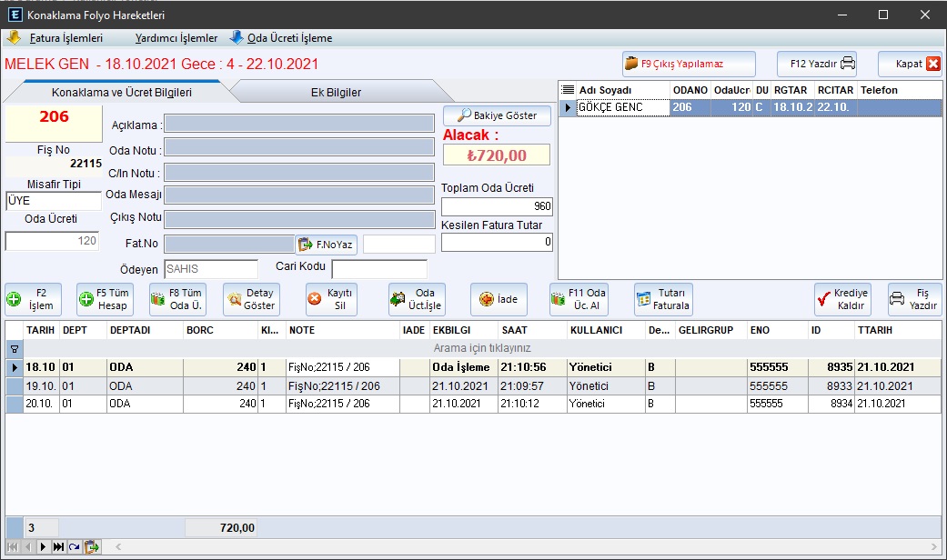Open the guest grid column chooser icon
The width and height of the screenshot is (947, 560).
pyautogui.click(x=567, y=90)
